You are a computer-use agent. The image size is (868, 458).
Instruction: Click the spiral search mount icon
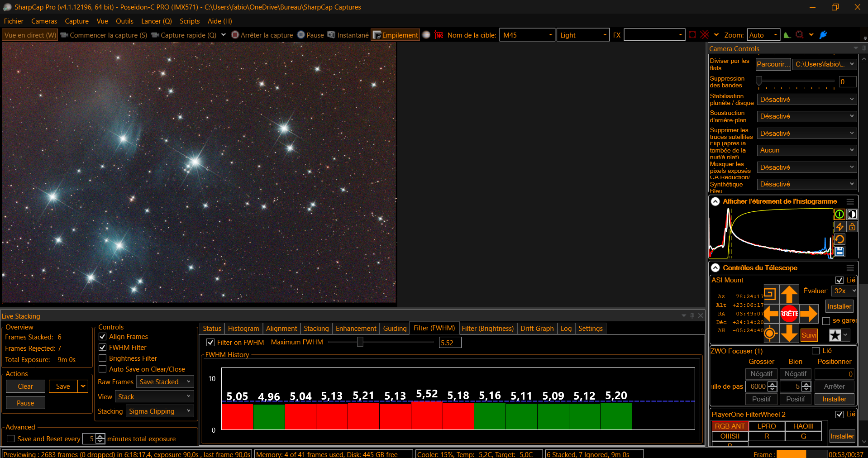point(770,294)
